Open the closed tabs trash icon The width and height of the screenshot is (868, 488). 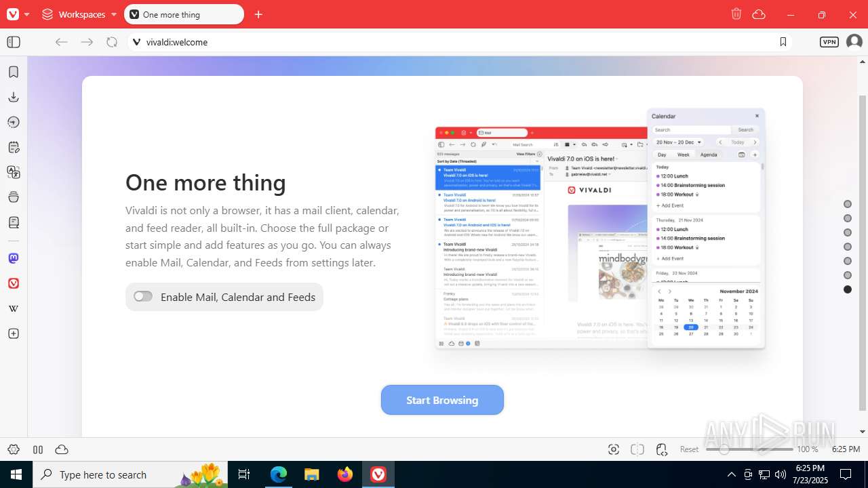coord(736,14)
